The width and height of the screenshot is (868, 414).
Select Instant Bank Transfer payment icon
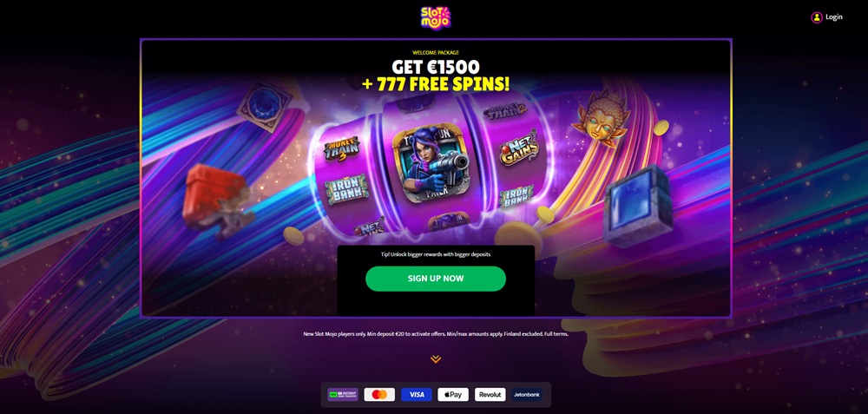click(343, 395)
